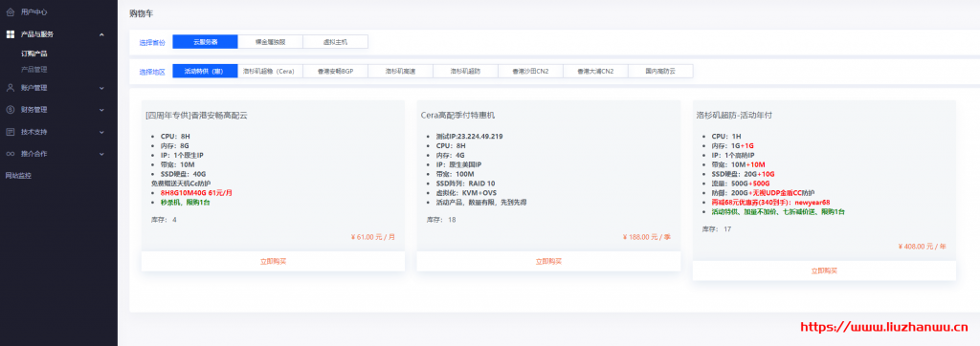Viewport: 980px width, 346px height.
Task: Click the 库存: 4 stock text
Action: pyautogui.click(x=164, y=220)
